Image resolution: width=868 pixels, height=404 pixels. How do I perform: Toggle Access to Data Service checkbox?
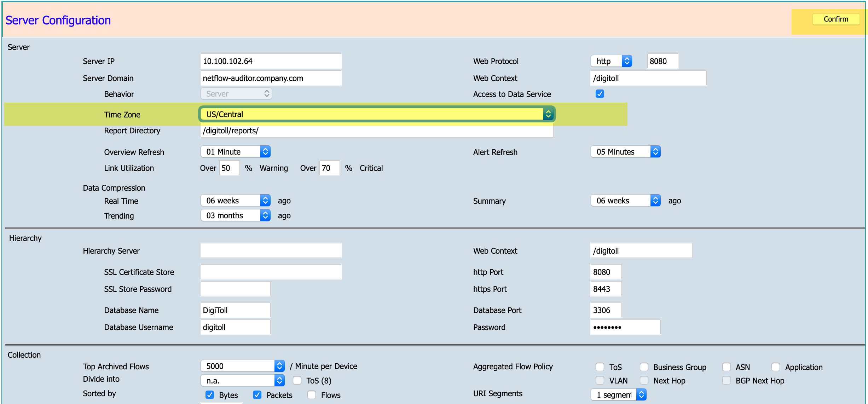pyautogui.click(x=600, y=94)
